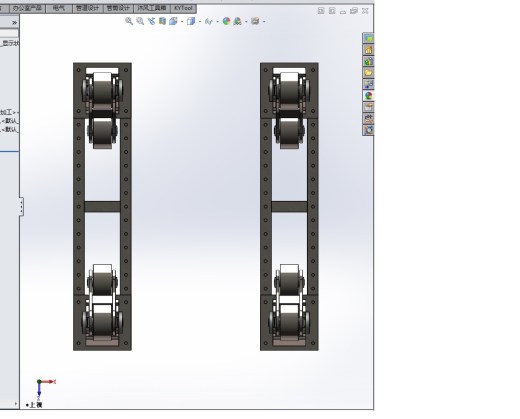520x419 pixels.
Task: Click the 上视 view name label
Action: [36, 405]
